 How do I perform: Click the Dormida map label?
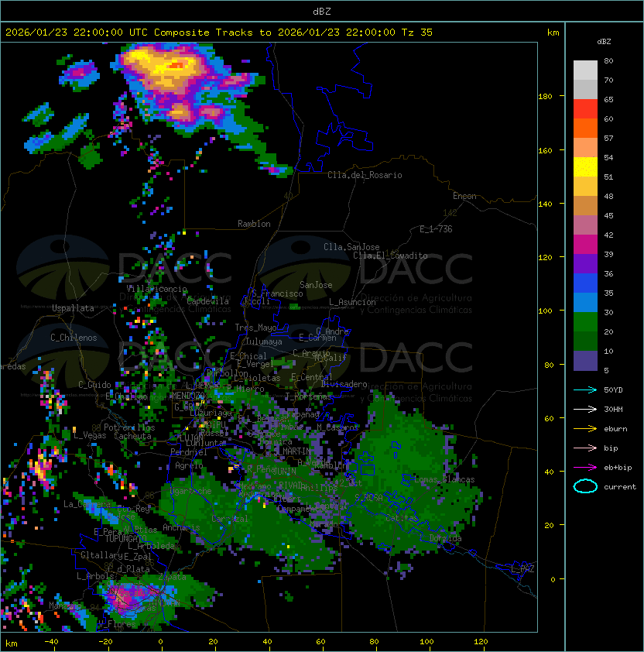click(x=445, y=538)
